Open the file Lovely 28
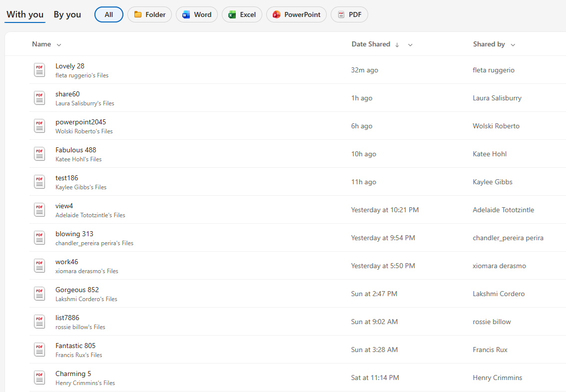The height and width of the screenshot is (392, 566). (x=69, y=66)
